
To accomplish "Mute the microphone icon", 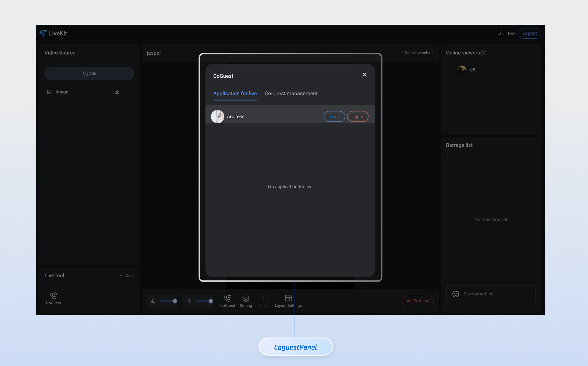I will [153, 301].
